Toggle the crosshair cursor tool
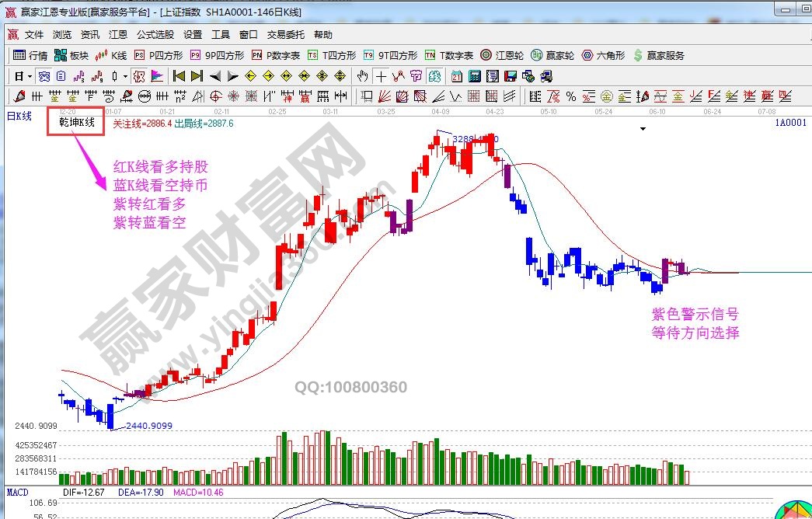 coord(381,76)
